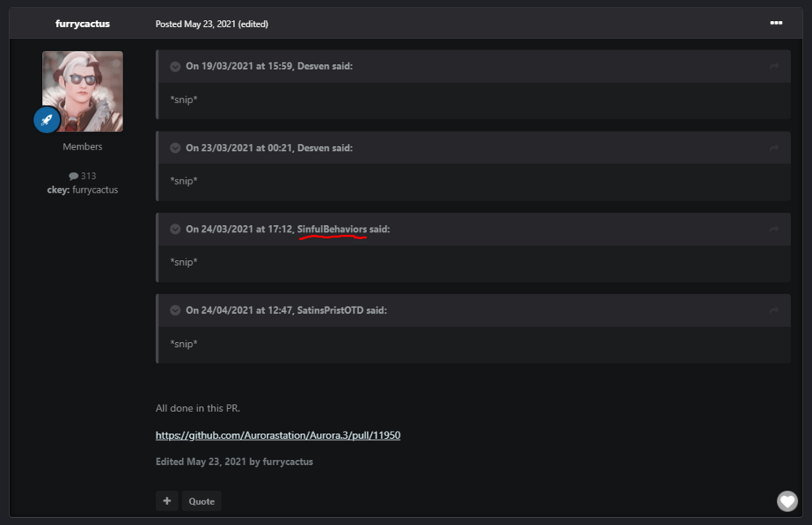Click the SinfulBehaviors name in quote header
The image size is (812, 525).
[x=331, y=230]
